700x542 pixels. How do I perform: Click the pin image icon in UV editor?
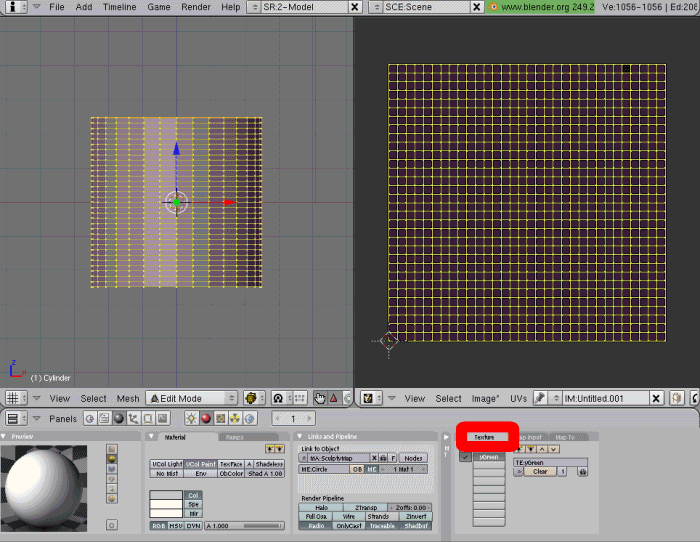(539, 398)
